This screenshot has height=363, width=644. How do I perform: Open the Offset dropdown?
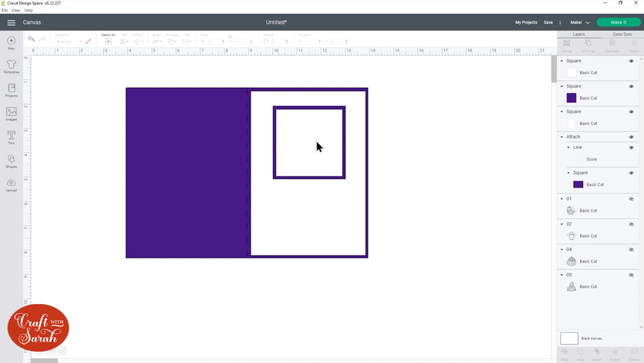coord(138,41)
